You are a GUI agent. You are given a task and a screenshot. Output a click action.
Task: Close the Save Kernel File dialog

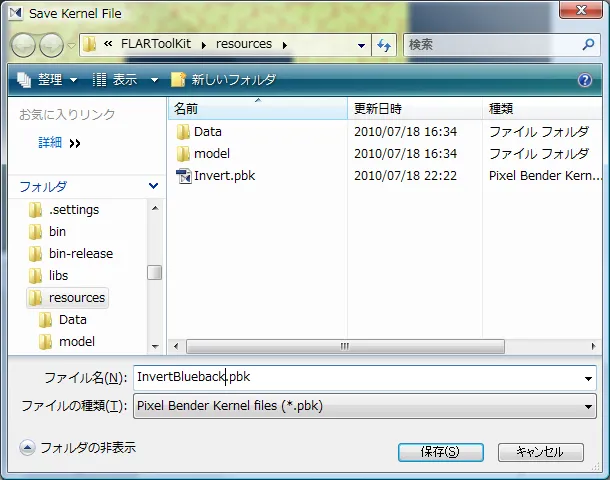click(x=581, y=9)
